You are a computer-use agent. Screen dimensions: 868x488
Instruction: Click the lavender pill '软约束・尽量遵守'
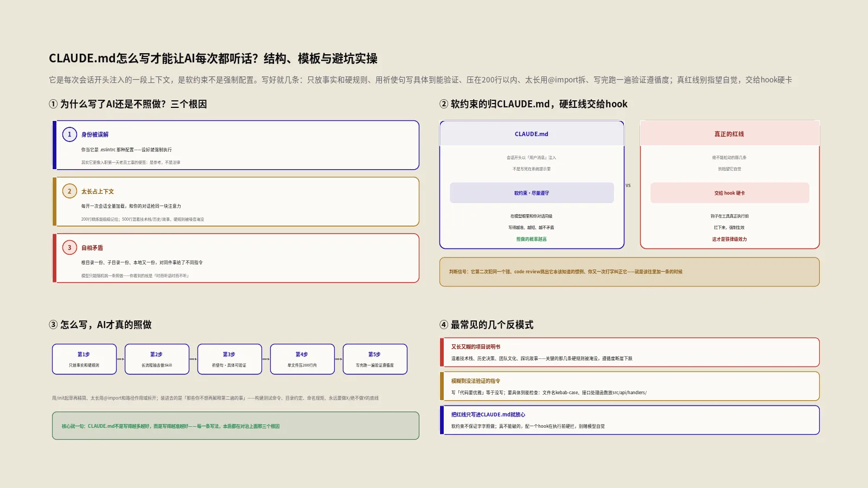tap(532, 193)
